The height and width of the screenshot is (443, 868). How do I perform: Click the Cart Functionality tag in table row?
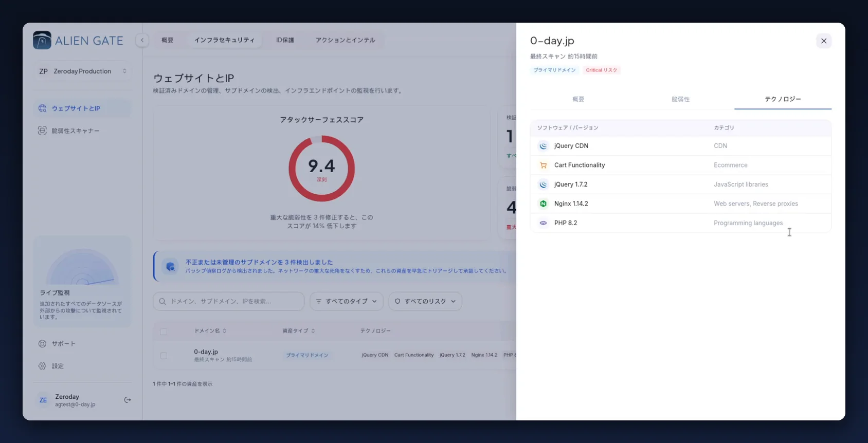point(414,355)
